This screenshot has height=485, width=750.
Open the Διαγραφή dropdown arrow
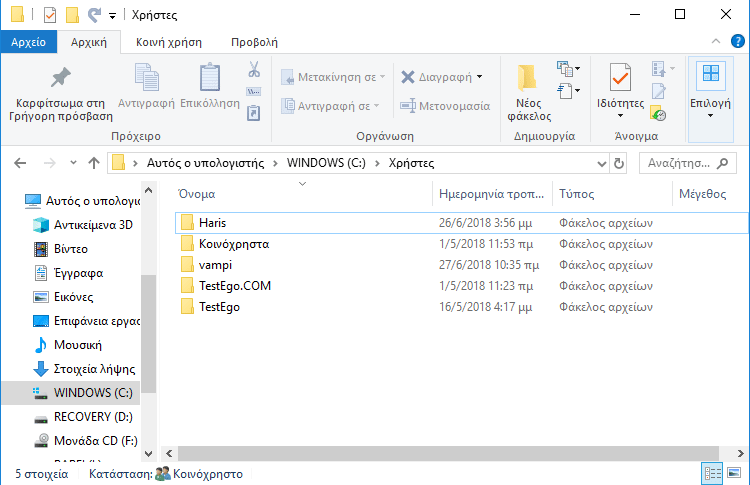[x=479, y=77]
